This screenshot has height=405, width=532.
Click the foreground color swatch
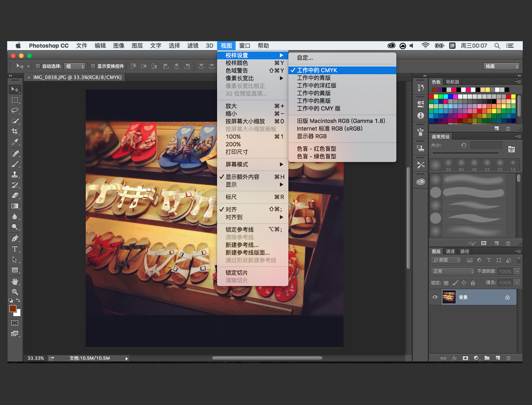click(13, 309)
